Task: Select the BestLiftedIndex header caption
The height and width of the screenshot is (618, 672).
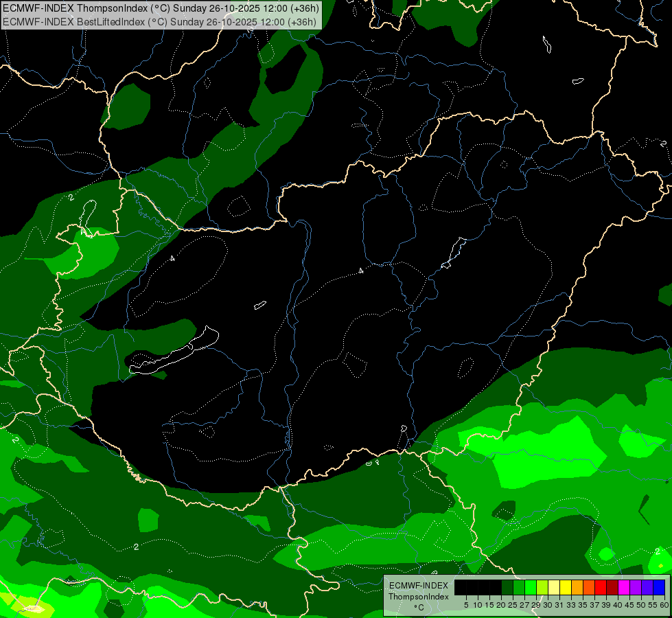Action: click(159, 22)
